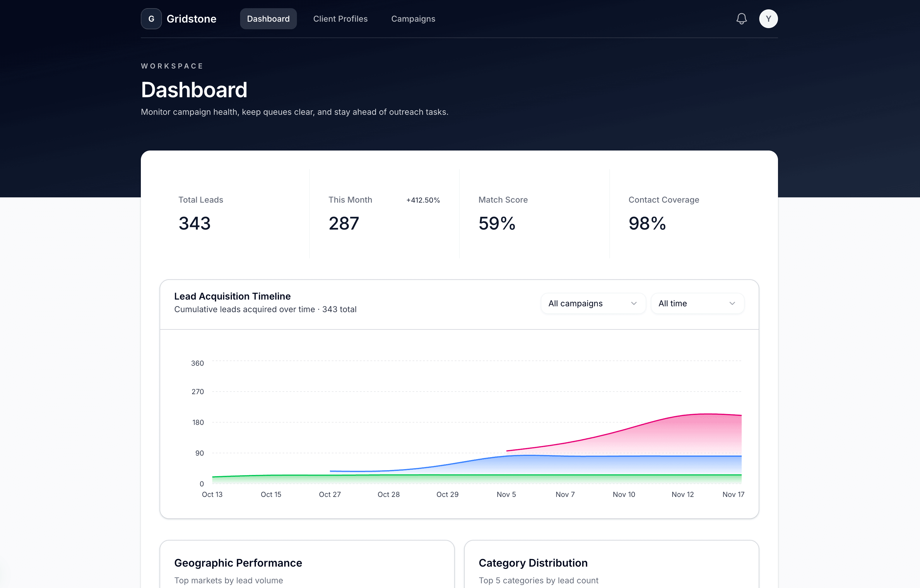This screenshot has width=920, height=588.
Task: Open the All campaigns dropdown
Action: click(x=593, y=303)
